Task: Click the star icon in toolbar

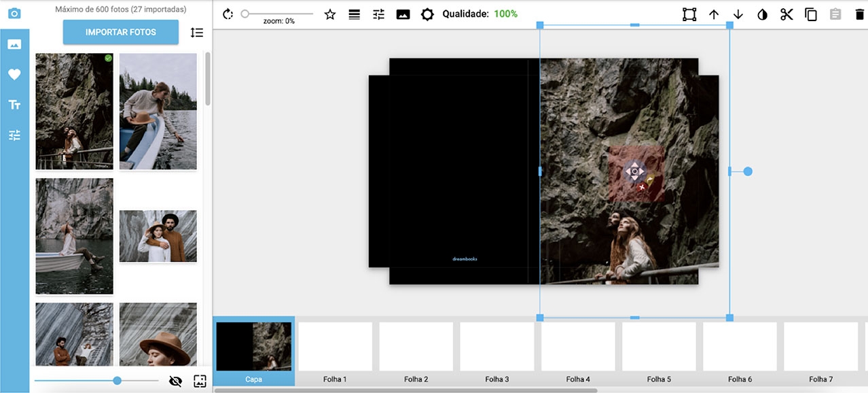Action: (330, 14)
